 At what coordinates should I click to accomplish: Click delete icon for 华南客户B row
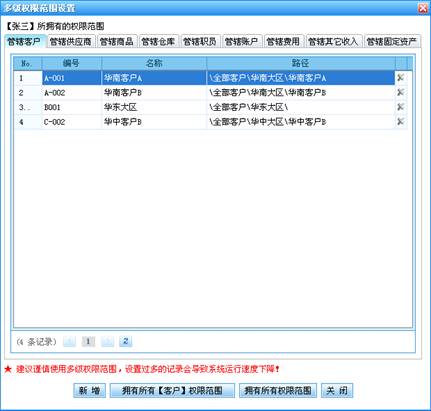pos(400,92)
